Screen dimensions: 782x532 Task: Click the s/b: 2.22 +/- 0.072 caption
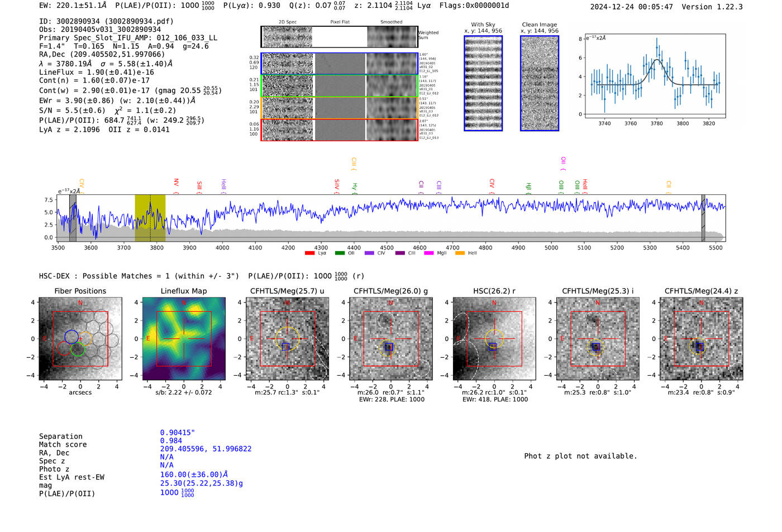pyautogui.click(x=184, y=392)
